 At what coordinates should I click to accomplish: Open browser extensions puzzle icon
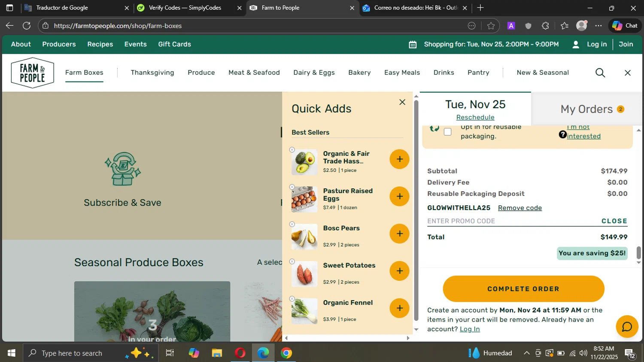click(545, 26)
